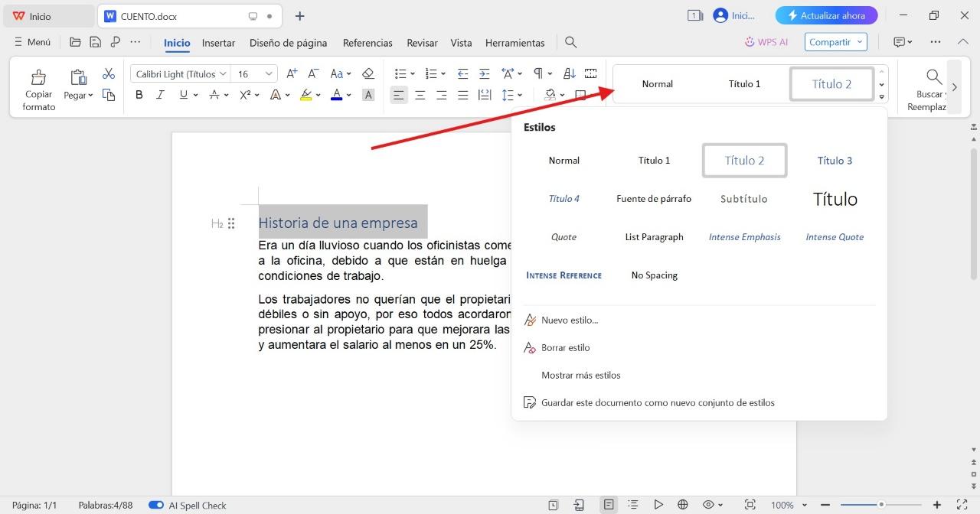The width and height of the screenshot is (980, 514).
Task: Select Título 1 in ribbon style gallery
Action: point(744,84)
